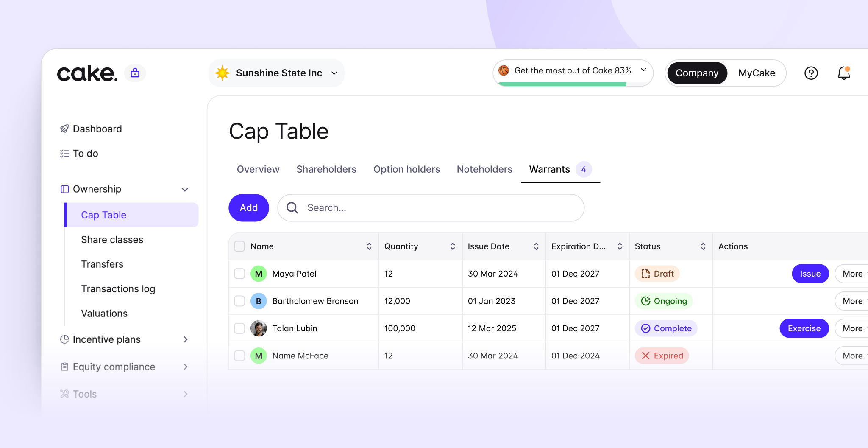Screen dimensions: 868x448
Task: Switch to the Shareholders tab
Action: pyautogui.click(x=326, y=169)
